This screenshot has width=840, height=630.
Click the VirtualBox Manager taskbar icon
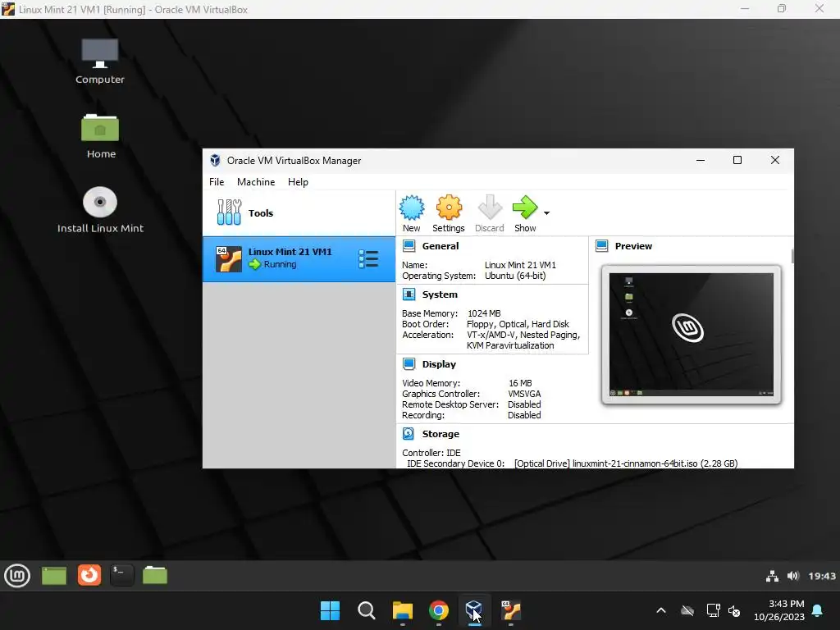(475, 610)
